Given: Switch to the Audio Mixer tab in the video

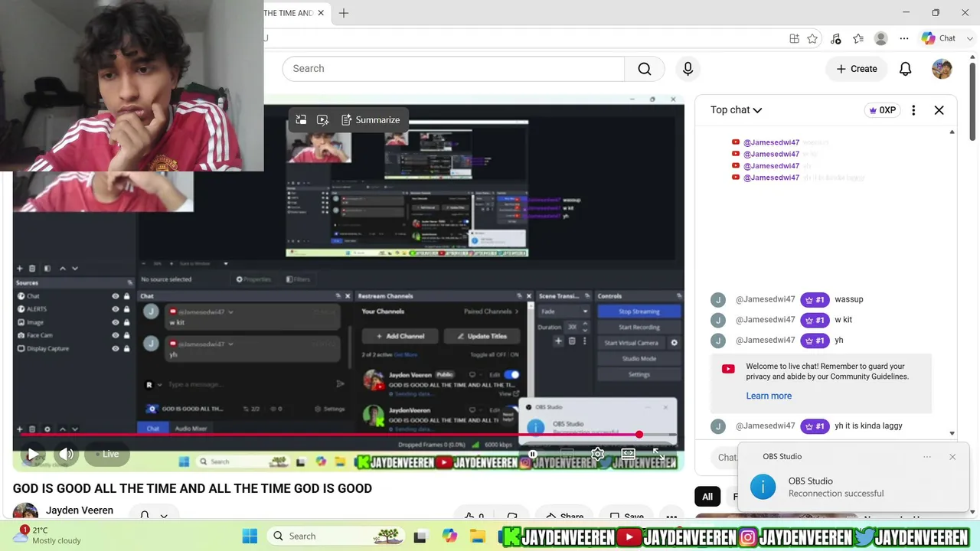Looking at the screenshot, I should [x=191, y=429].
